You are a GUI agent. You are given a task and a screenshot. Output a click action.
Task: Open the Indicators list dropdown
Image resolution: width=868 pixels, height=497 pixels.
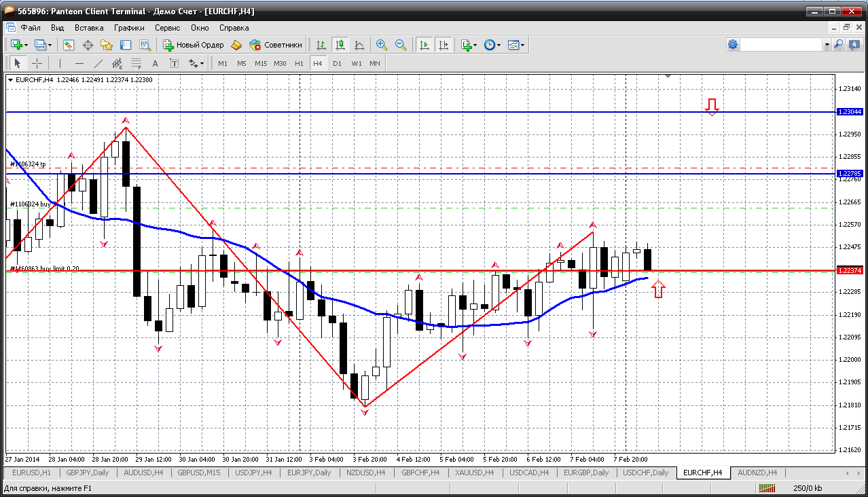coord(469,45)
